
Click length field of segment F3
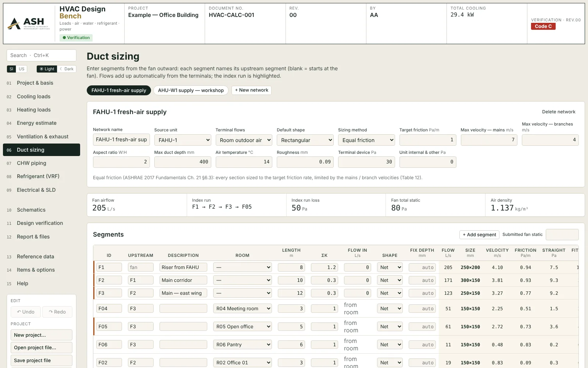coord(291,293)
